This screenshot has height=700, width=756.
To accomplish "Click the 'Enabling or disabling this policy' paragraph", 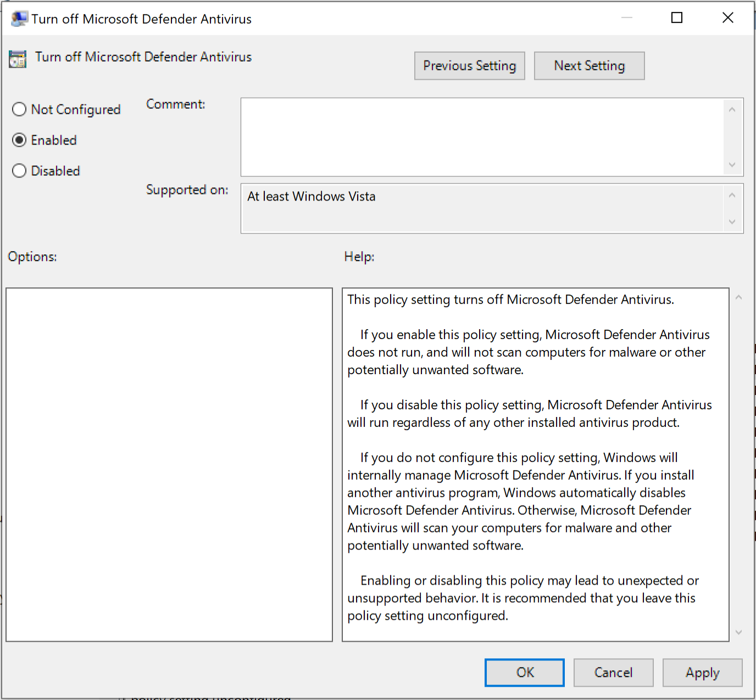I will coord(523,598).
